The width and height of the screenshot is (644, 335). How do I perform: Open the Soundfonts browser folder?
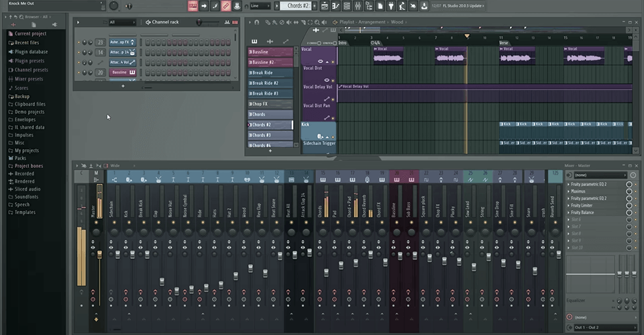tap(23, 197)
